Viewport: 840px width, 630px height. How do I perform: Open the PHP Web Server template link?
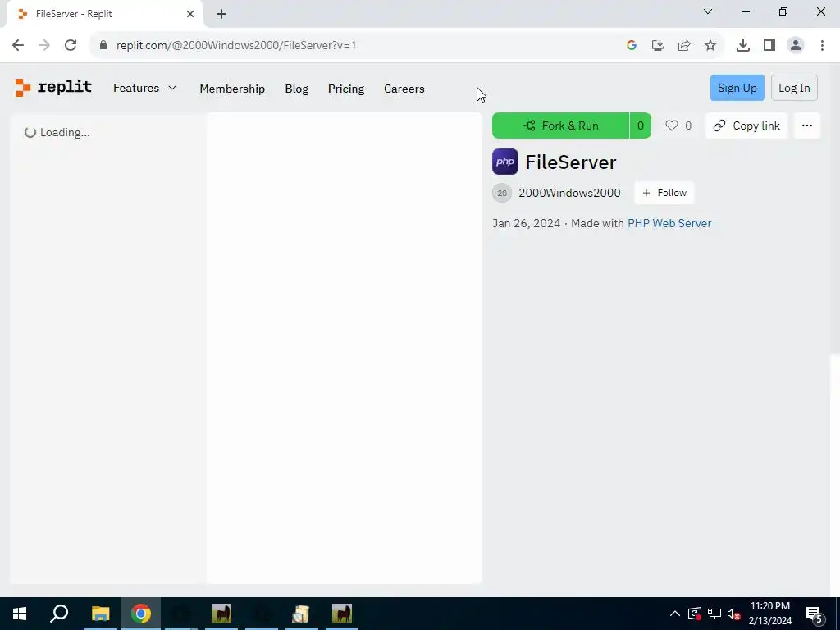(x=669, y=223)
